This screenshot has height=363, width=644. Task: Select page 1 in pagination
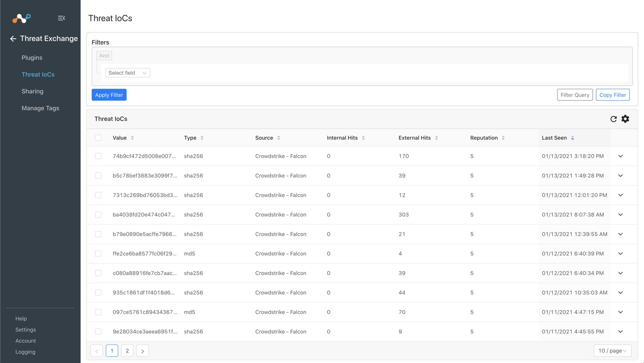[x=112, y=351]
